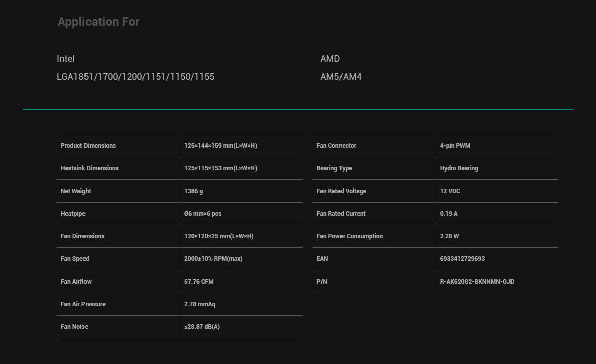Screen dimensions: 596x364
Task: Click the 'Fan Power Consumption' label
Action: click(x=350, y=236)
